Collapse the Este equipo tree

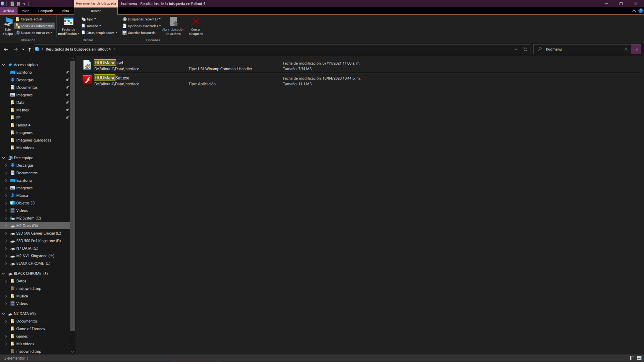(x=3, y=158)
